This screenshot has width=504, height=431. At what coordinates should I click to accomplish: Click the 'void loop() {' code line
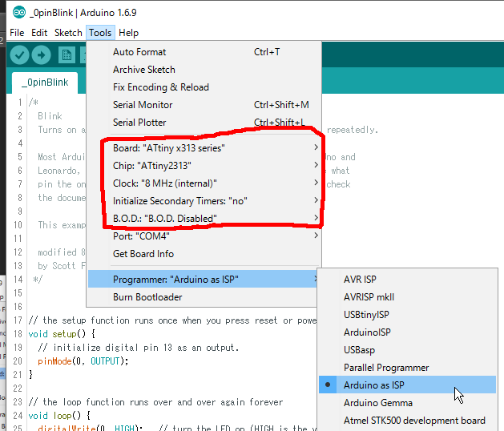click(x=59, y=416)
